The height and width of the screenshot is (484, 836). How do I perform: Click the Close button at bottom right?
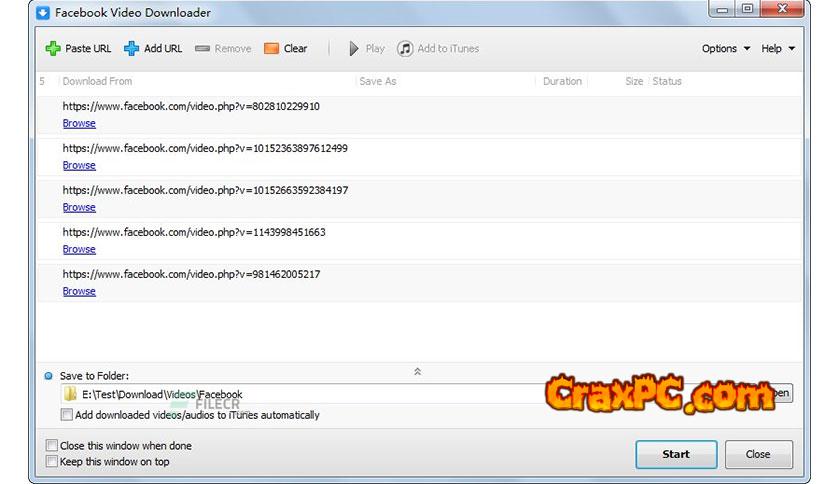758,454
